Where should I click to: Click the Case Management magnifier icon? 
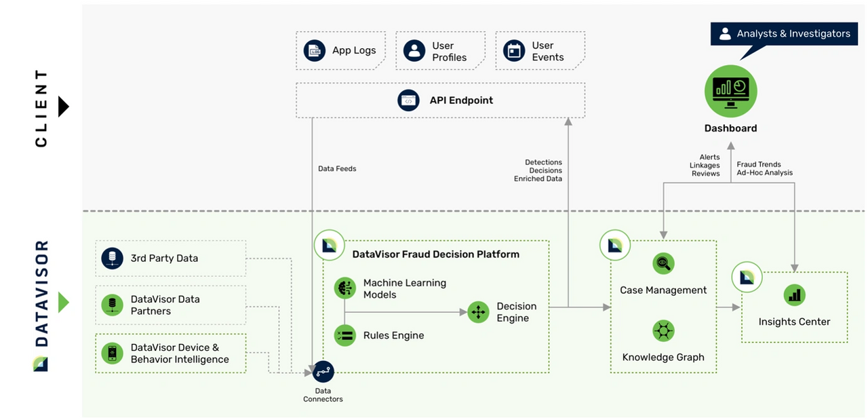(x=663, y=264)
